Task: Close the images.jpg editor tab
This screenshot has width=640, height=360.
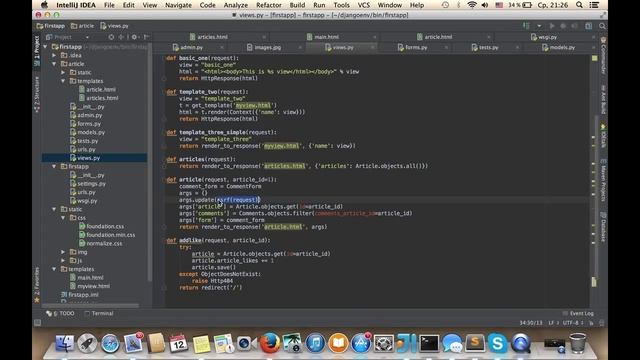Action: tap(300, 47)
